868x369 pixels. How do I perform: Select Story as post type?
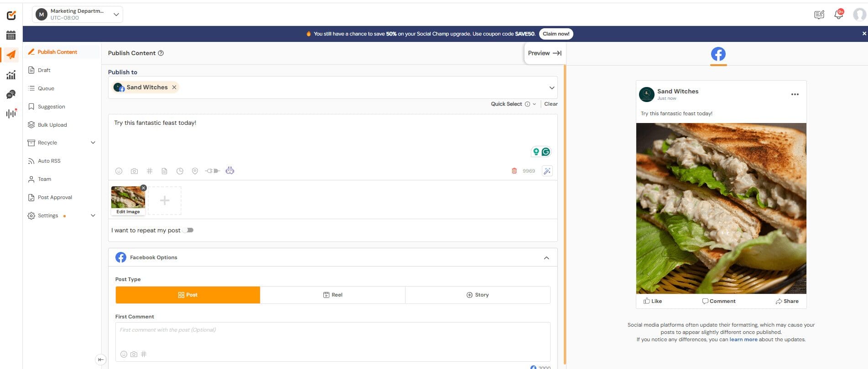click(478, 295)
